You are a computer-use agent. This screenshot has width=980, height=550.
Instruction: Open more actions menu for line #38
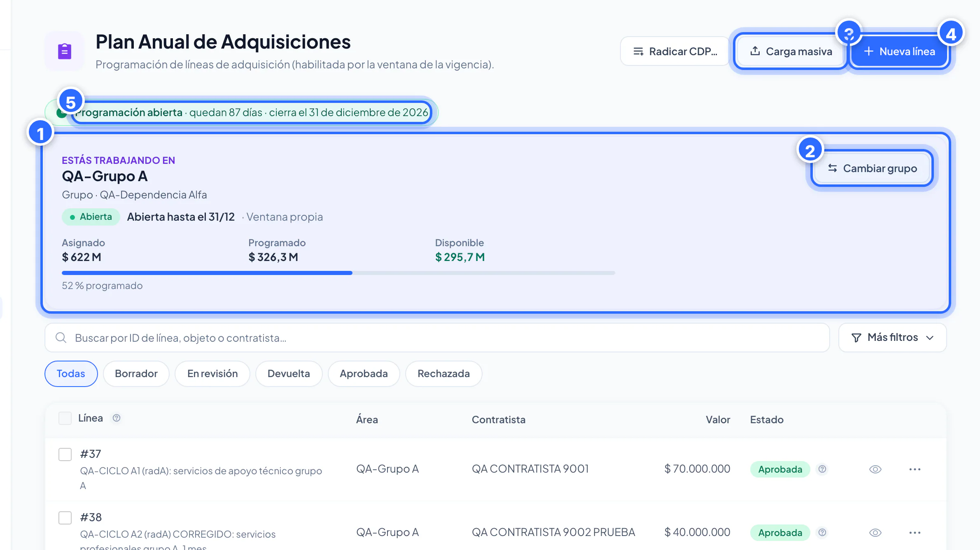tap(915, 533)
